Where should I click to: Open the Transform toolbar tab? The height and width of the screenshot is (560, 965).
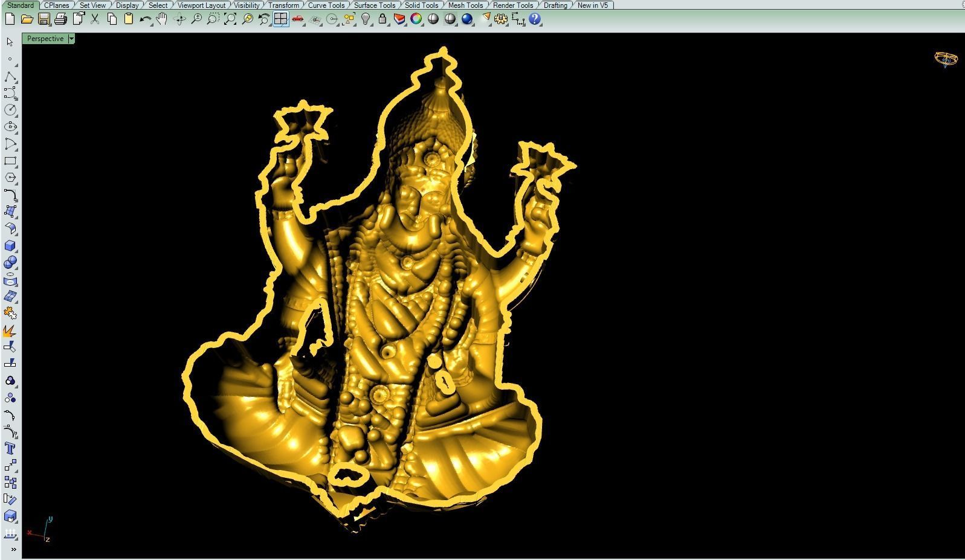[283, 5]
